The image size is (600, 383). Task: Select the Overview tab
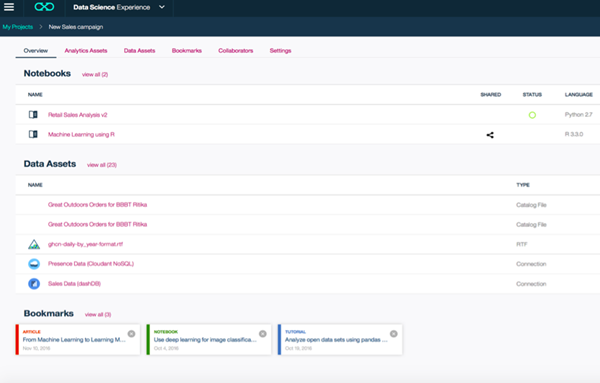coord(36,51)
